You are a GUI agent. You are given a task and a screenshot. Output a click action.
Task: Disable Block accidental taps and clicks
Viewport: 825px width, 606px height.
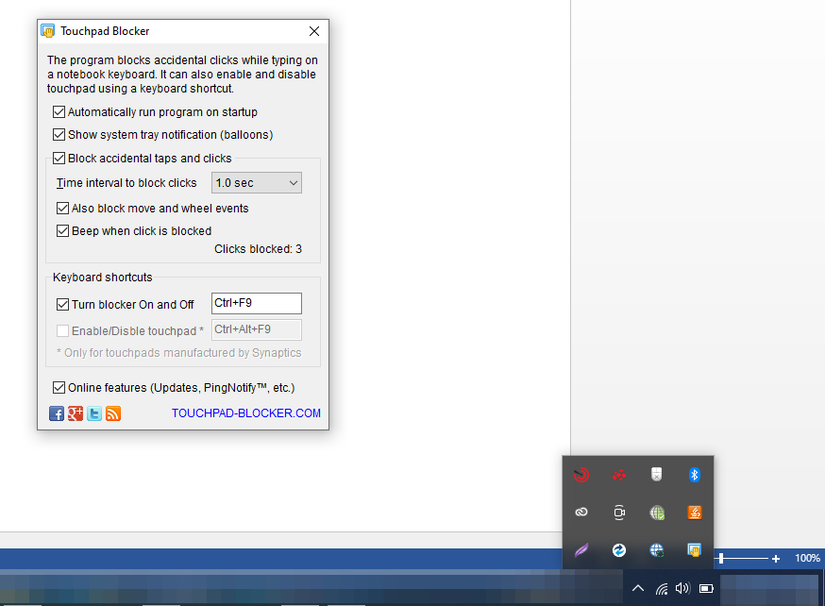click(59, 157)
